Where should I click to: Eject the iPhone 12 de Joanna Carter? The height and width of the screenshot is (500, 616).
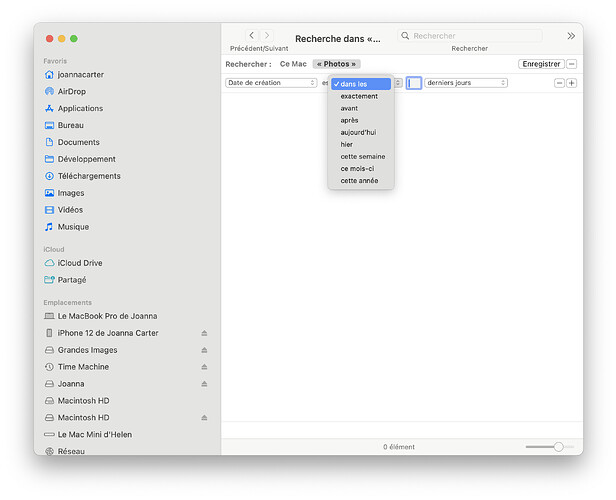(204, 333)
